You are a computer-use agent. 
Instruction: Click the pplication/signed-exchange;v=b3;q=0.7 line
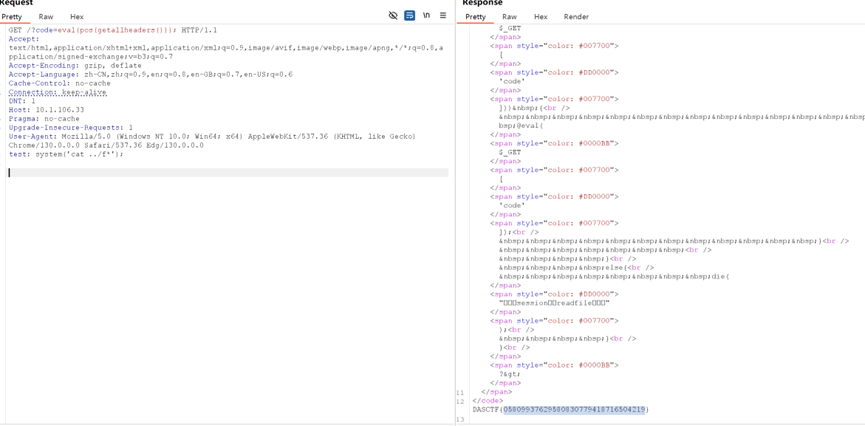[x=90, y=57]
